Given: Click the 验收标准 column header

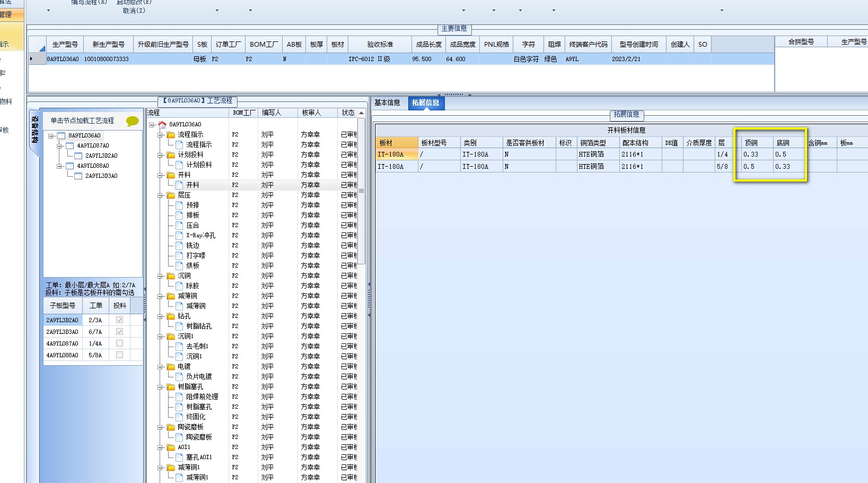Looking at the screenshot, I should (380, 45).
